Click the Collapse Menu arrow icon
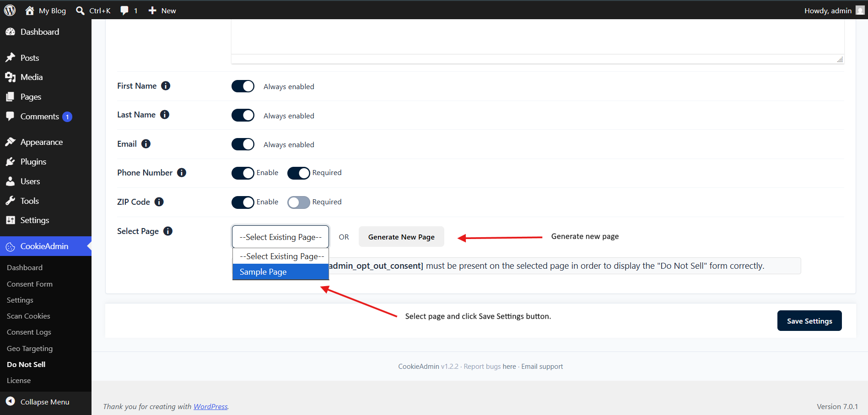The width and height of the screenshot is (868, 415). [x=10, y=401]
